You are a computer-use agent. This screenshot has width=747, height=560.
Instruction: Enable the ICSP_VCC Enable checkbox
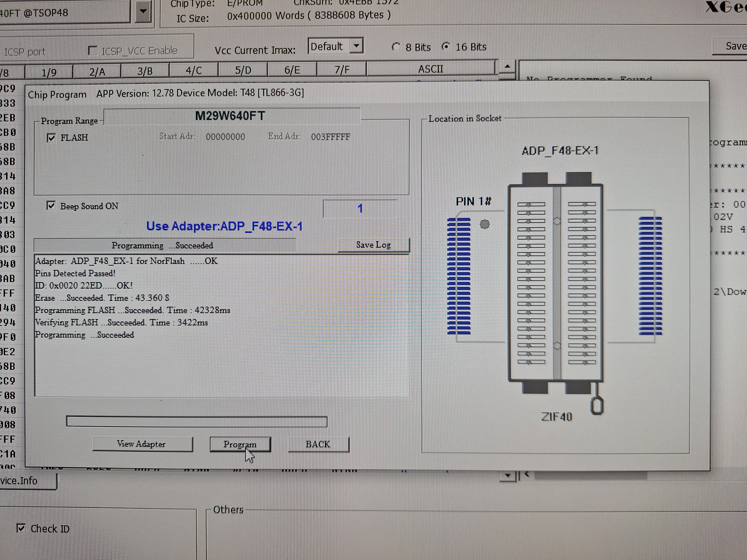click(x=92, y=51)
